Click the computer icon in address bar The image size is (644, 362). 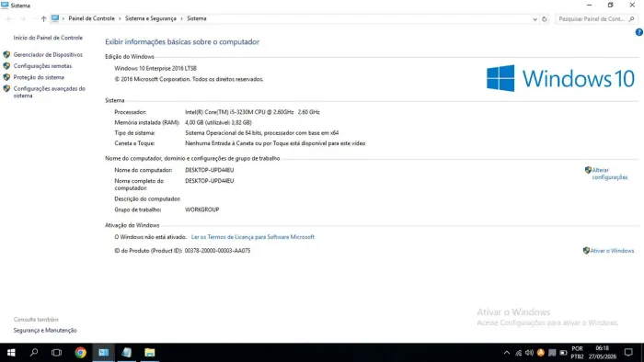pyautogui.click(x=55, y=18)
